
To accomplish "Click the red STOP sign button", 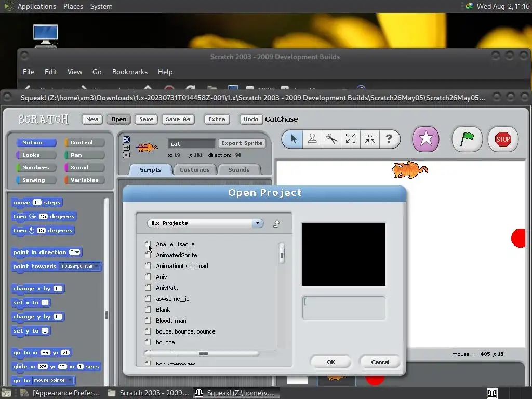I will point(503,139).
